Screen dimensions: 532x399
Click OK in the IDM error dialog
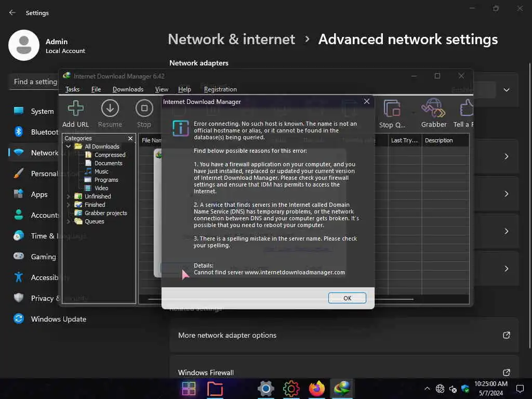coord(347,298)
